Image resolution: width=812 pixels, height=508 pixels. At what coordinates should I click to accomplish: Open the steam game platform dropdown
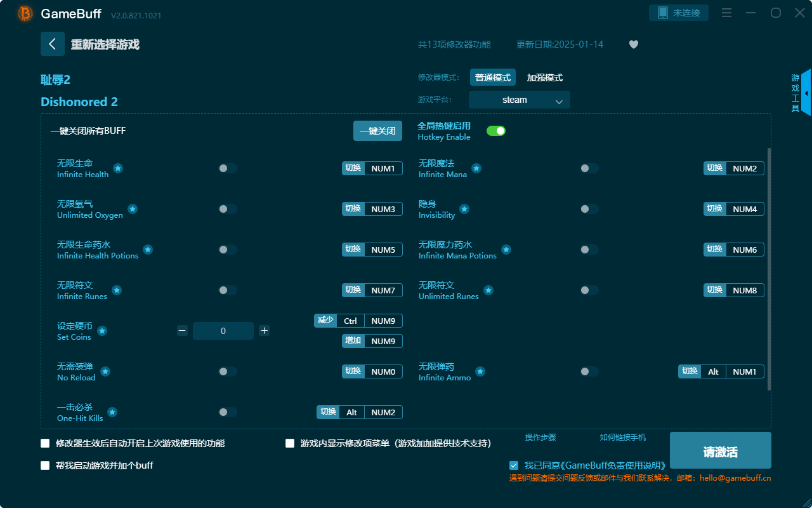pyautogui.click(x=519, y=100)
